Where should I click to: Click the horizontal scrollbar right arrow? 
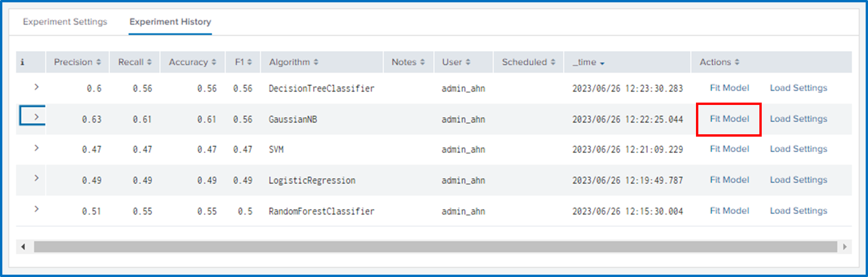pyautogui.click(x=845, y=247)
